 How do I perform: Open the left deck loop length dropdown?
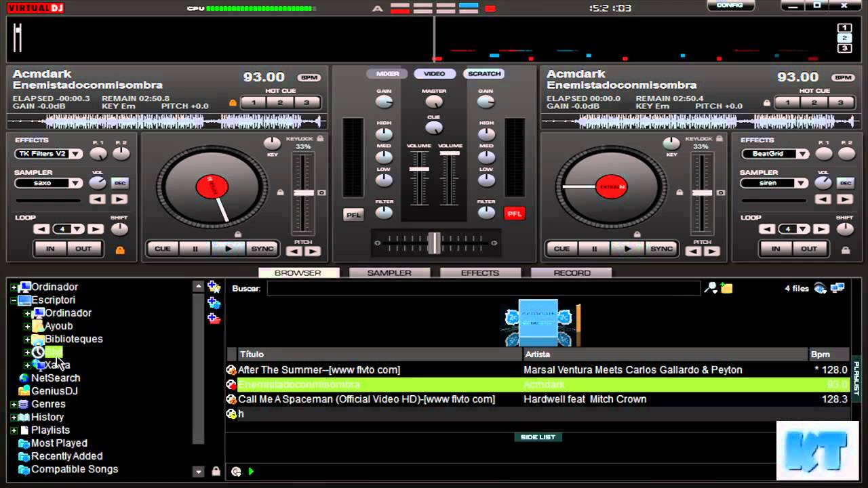(79, 229)
